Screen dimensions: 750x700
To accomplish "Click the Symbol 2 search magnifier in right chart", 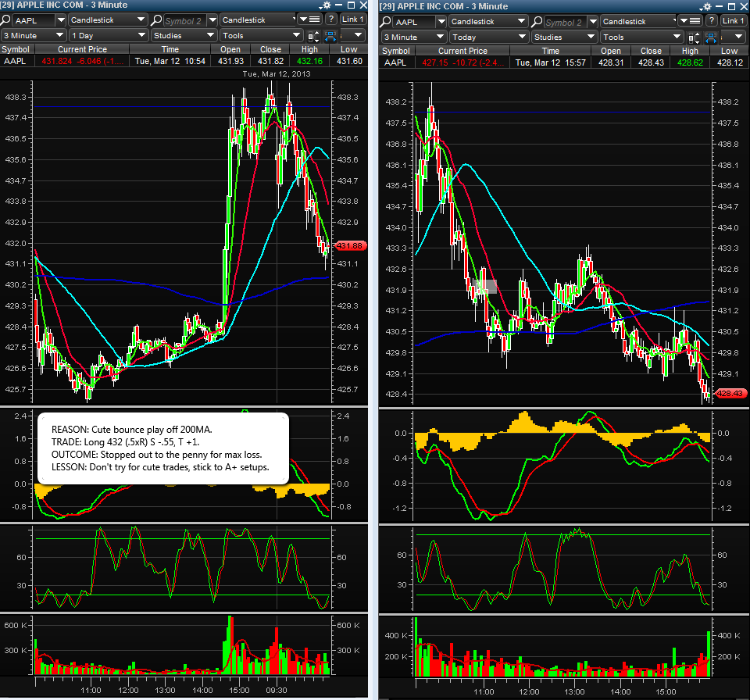I will pos(537,22).
